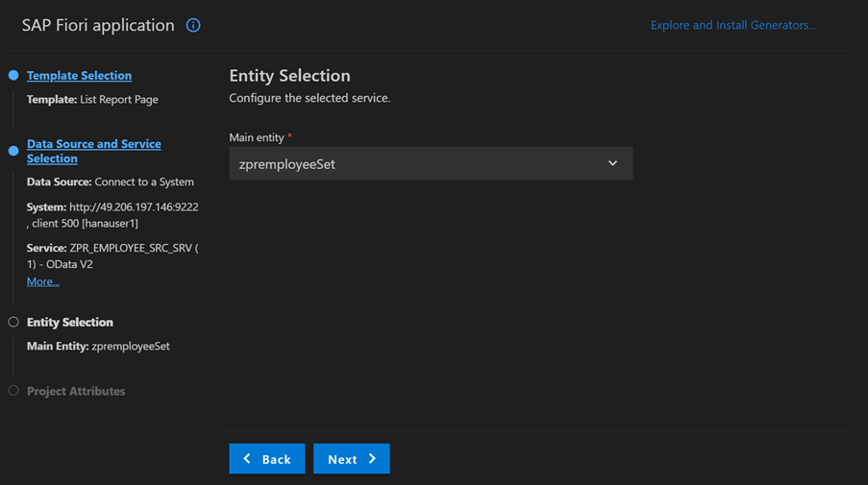Click the Template Selection step circle
Image resolution: width=868 pixels, height=485 pixels.
pyautogui.click(x=13, y=75)
